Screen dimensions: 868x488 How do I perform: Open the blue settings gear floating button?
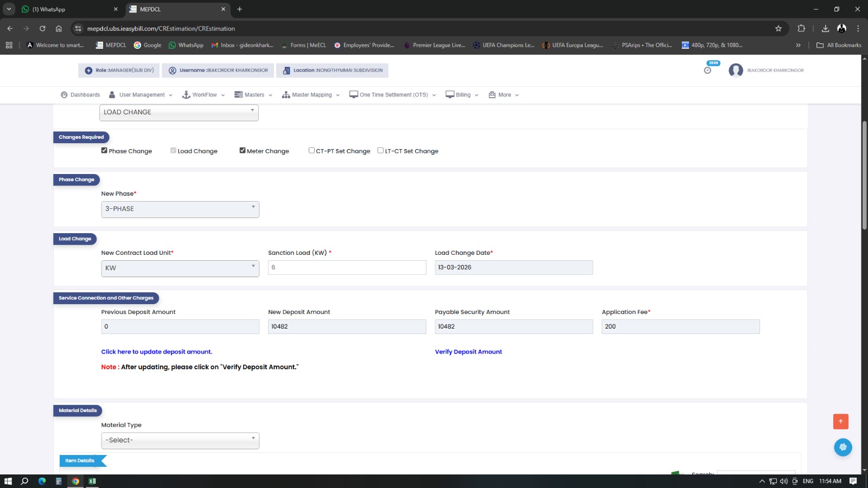pos(843,447)
